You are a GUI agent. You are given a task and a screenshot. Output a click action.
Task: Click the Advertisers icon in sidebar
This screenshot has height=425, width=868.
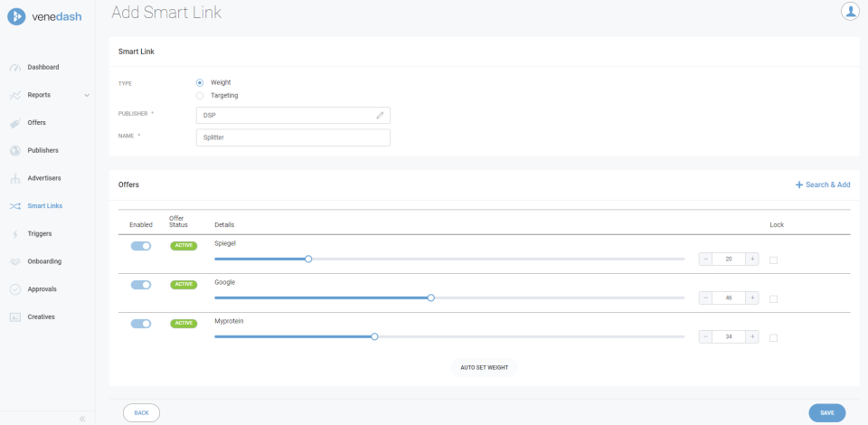pyautogui.click(x=14, y=178)
